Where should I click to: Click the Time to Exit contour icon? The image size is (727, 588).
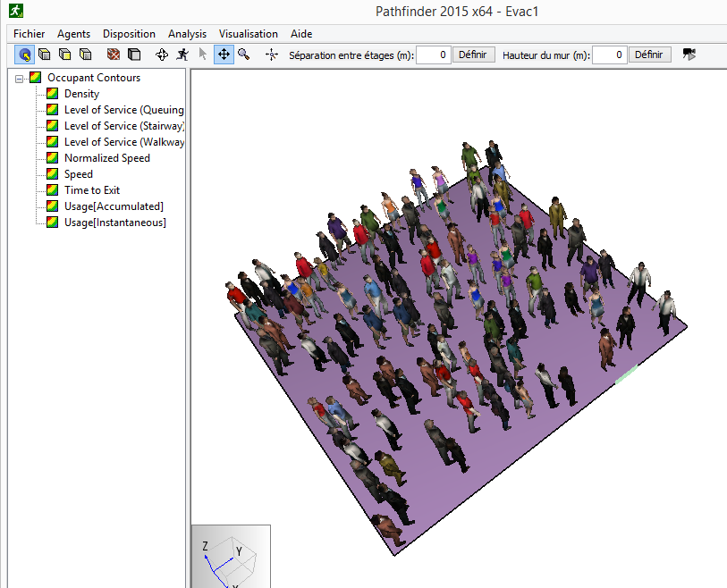pos(53,190)
